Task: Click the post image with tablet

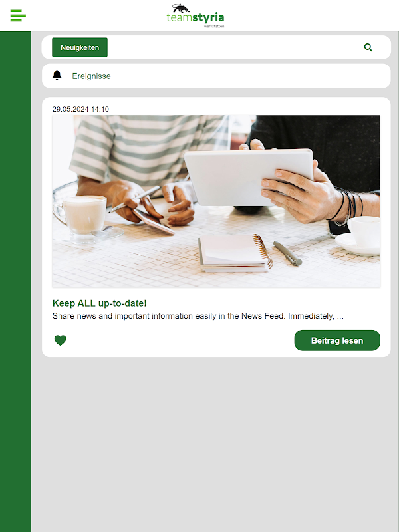Action: tap(216, 201)
